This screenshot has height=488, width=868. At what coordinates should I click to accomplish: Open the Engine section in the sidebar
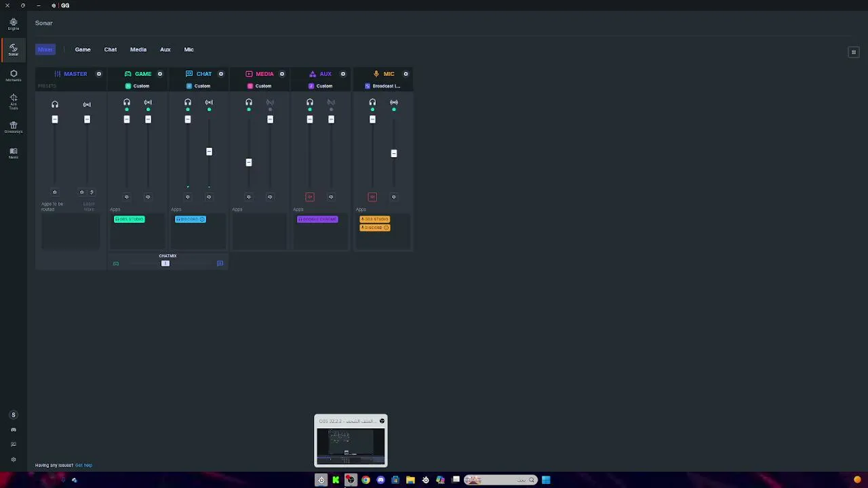coord(13,24)
